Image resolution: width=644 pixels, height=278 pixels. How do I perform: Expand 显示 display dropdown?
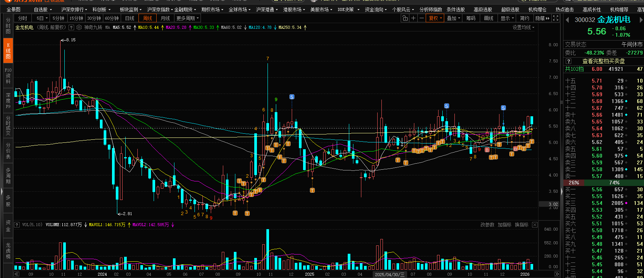pos(507,18)
